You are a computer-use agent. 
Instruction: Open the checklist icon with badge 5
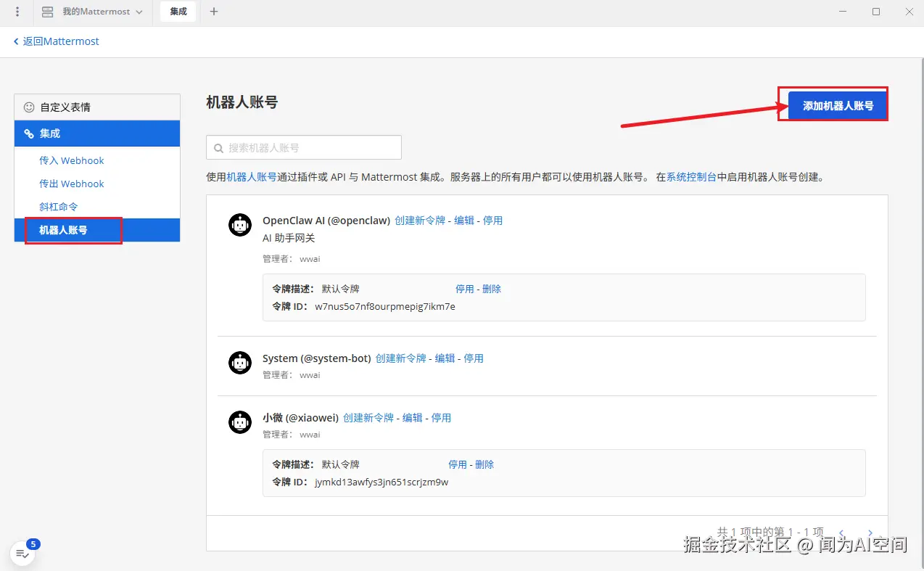click(22, 554)
